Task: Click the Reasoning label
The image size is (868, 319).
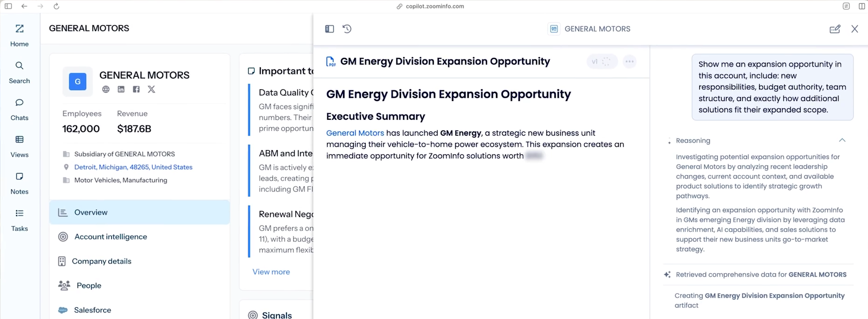Action: tap(693, 141)
